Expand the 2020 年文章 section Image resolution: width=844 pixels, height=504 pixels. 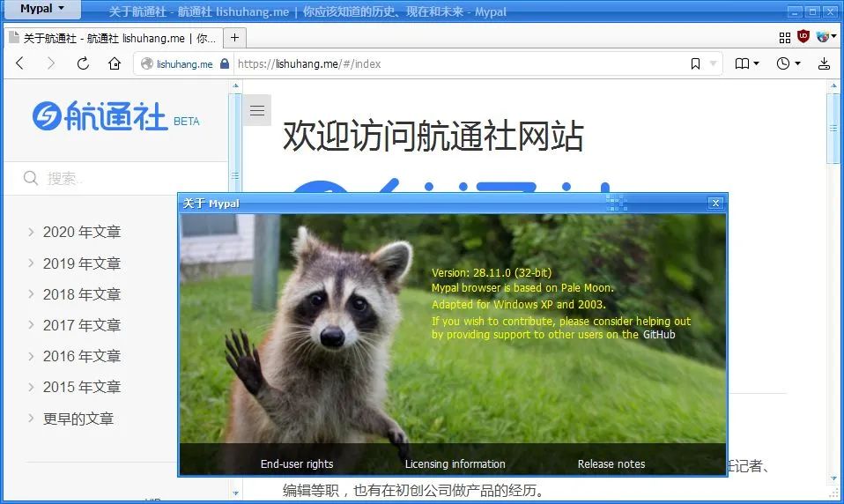click(81, 233)
